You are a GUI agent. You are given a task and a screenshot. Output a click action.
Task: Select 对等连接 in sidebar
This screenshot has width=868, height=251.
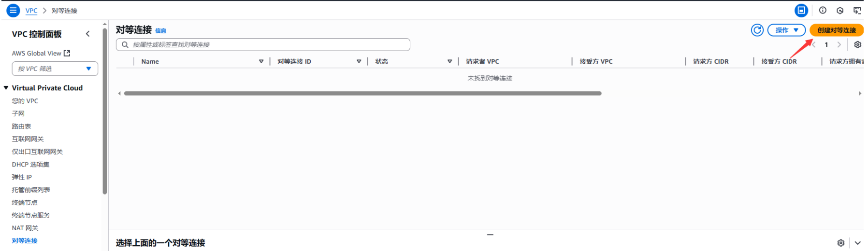tap(25, 240)
